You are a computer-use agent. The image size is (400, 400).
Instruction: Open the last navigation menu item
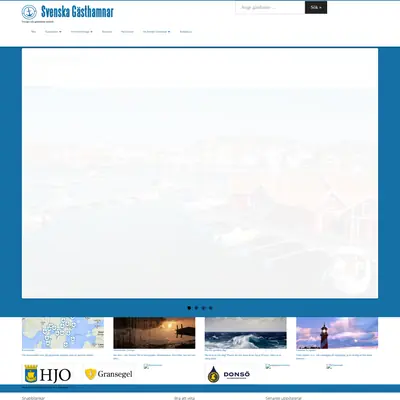pos(186,32)
